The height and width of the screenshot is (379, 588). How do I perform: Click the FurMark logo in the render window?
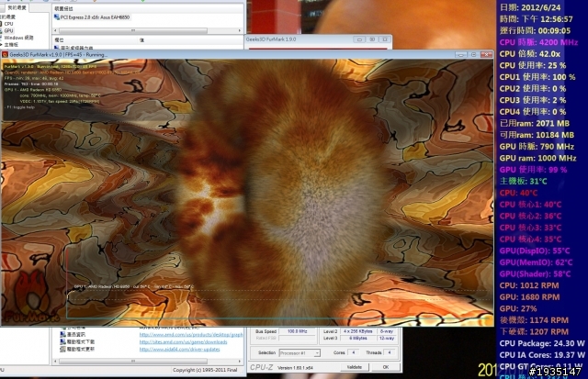pos(33,296)
